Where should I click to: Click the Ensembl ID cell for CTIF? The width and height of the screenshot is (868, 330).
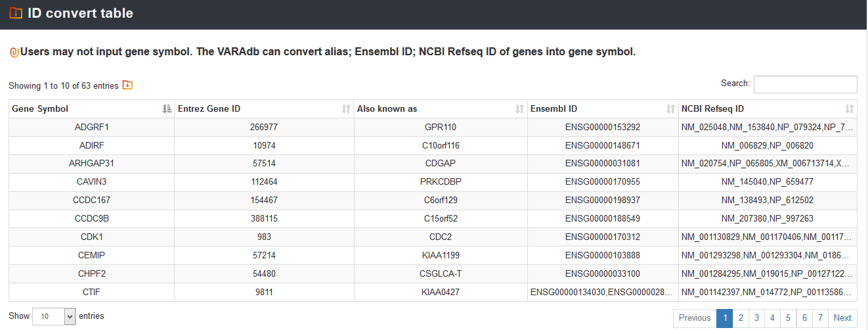click(x=603, y=292)
